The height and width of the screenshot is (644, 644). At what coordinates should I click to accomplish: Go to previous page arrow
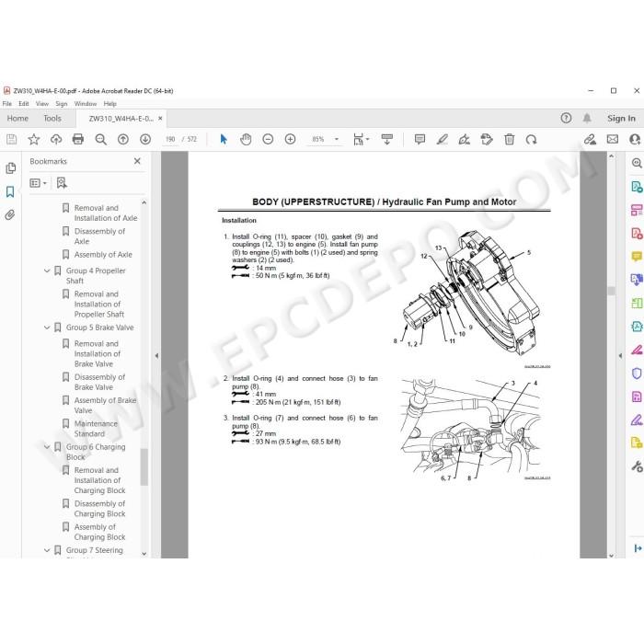point(122,140)
